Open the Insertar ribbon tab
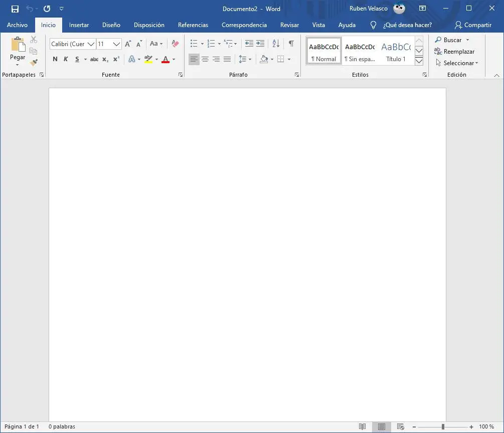The height and width of the screenshot is (433, 504). 79,25
